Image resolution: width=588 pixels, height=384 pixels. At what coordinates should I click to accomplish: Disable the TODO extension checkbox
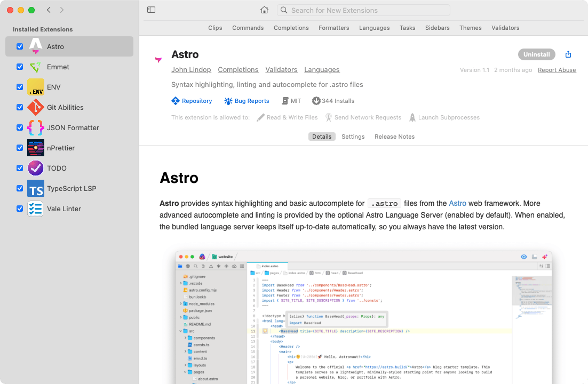(x=20, y=168)
